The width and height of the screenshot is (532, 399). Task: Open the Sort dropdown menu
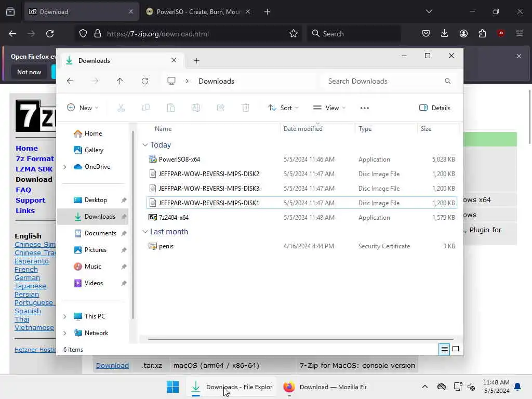pyautogui.click(x=283, y=108)
